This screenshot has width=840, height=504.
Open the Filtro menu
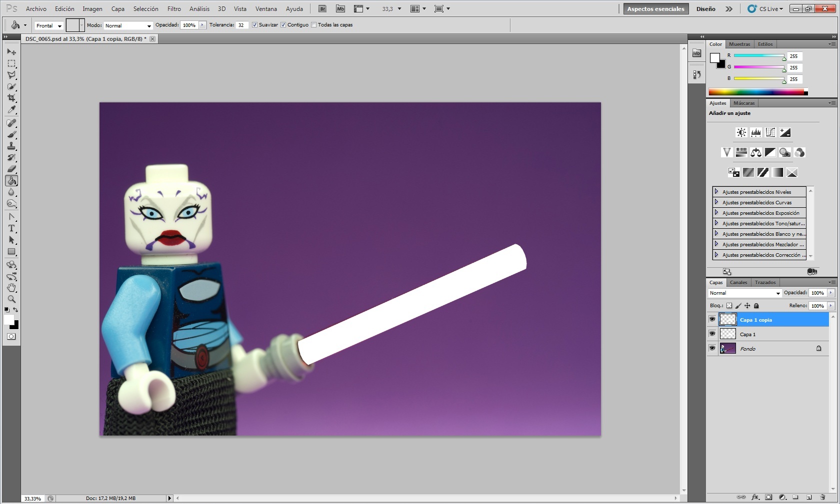[174, 9]
